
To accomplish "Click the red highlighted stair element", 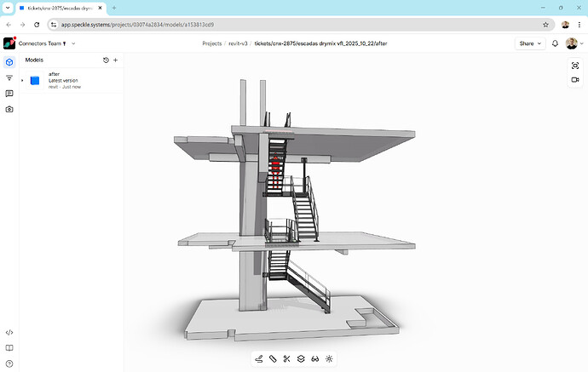I will pyautogui.click(x=275, y=171).
